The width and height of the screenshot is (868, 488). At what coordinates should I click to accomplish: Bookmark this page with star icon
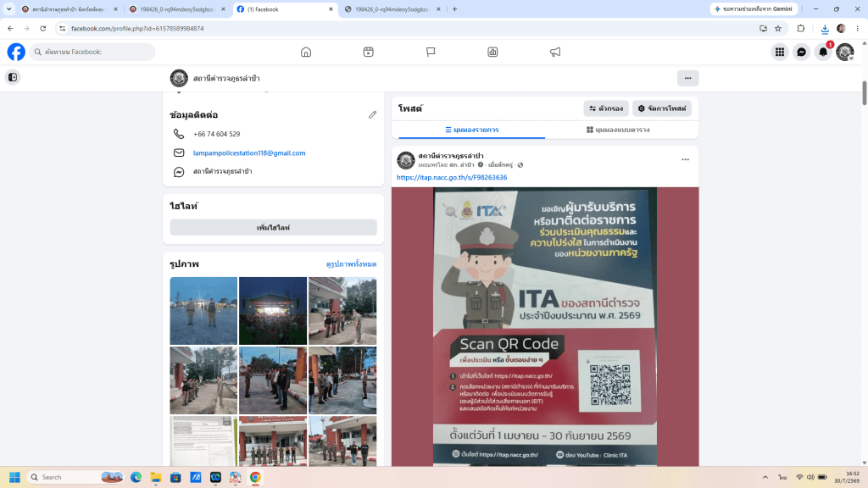pyautogui.click(x=778, y=28)
